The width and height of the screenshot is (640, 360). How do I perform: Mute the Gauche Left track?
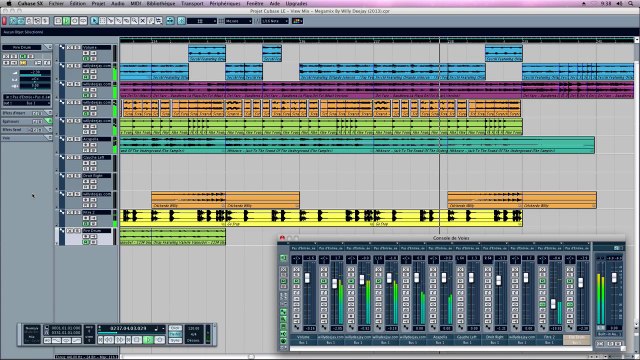click(x=69, y=157)
